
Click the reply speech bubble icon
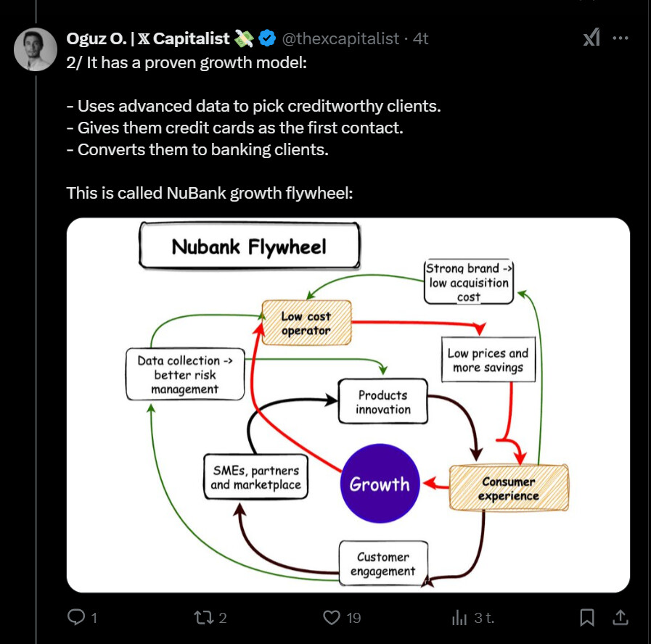coord(77,617)
